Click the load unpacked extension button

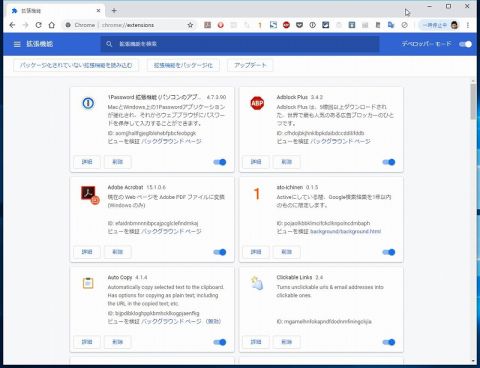point(76,65)
